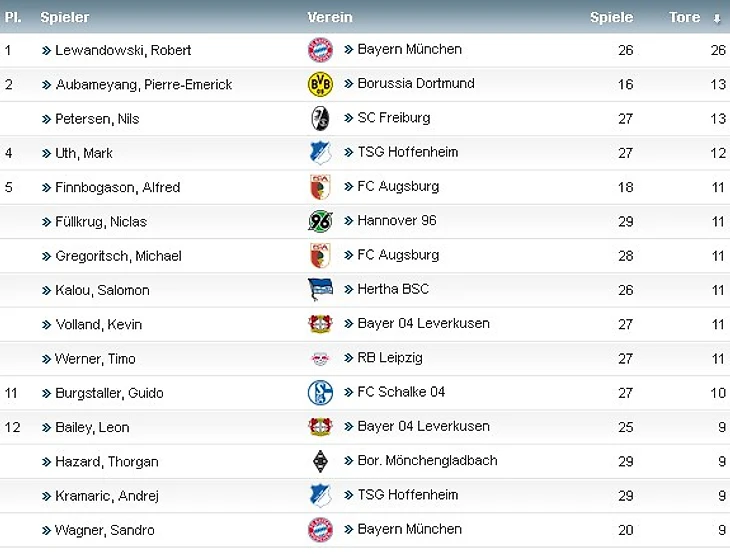Click the Bayern München crest beside Lewandowski
The height and width of the screenshot is (554, 730).
point(320,50)
